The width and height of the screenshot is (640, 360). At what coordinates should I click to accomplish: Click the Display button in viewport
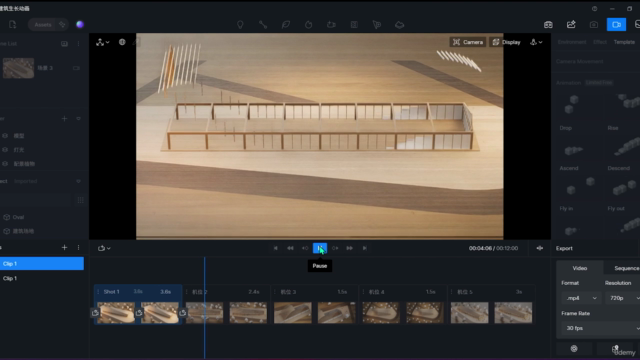(x=507, y=42)
